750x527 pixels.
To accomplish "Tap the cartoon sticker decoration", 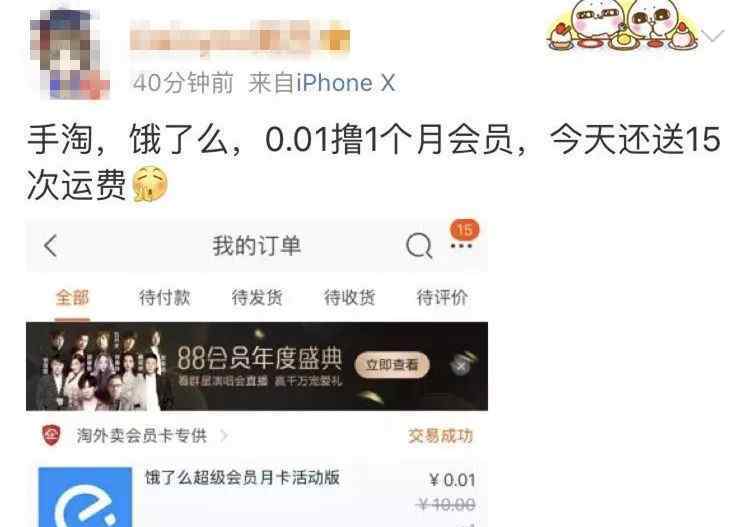I will [622, 25].
